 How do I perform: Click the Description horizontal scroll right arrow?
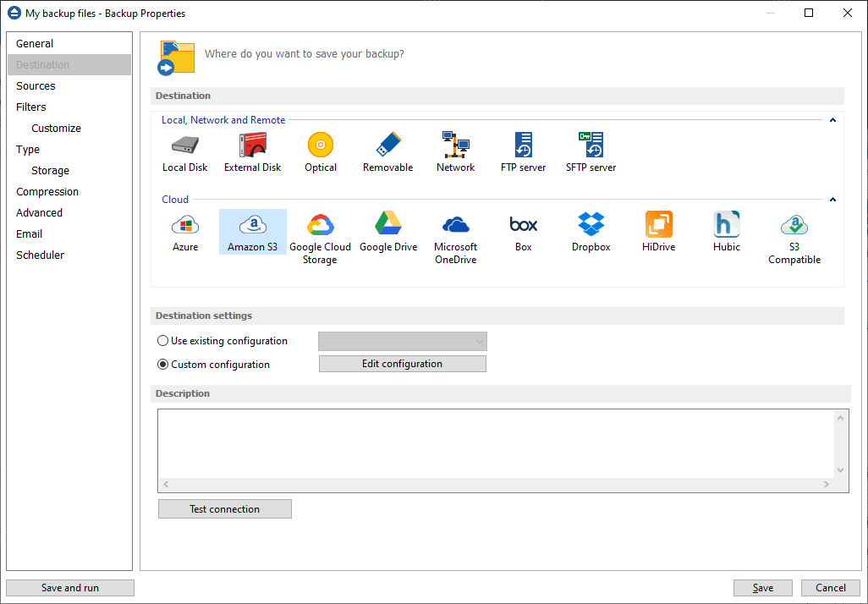point(827,485)
